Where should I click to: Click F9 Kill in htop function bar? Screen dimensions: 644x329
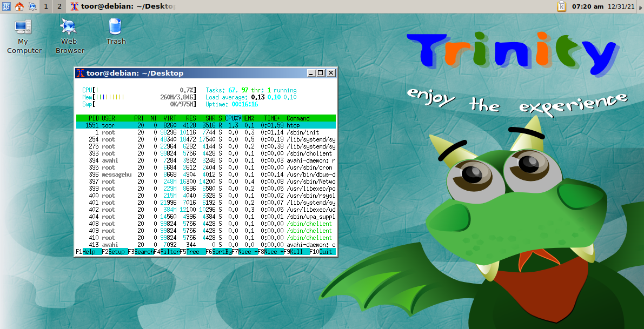[x=296, y=251]
